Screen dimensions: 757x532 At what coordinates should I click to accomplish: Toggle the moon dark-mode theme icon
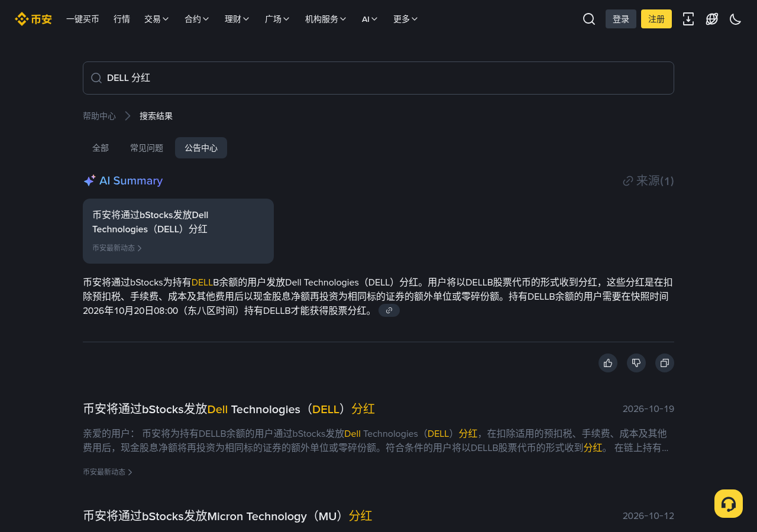coord(736,19)
